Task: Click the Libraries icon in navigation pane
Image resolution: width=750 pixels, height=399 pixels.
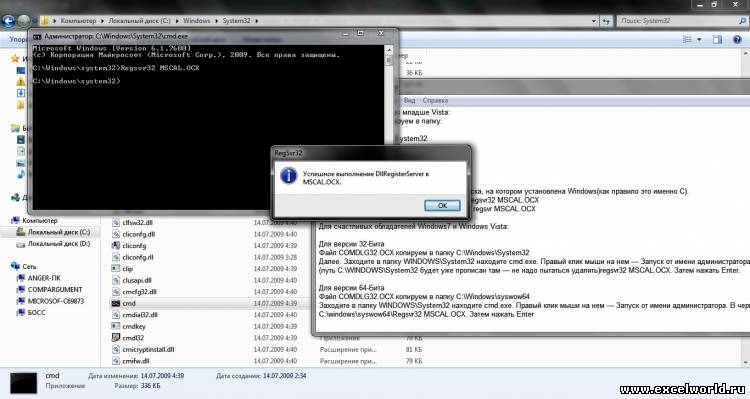Action: pos(15,128)
